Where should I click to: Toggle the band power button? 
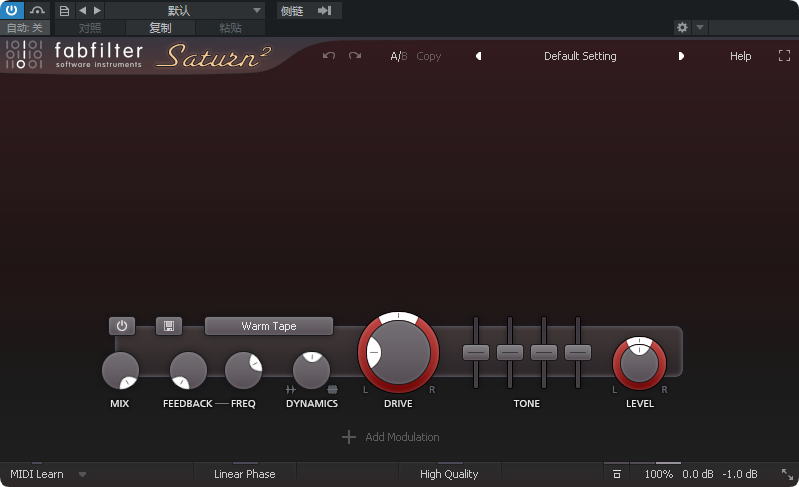122,326
